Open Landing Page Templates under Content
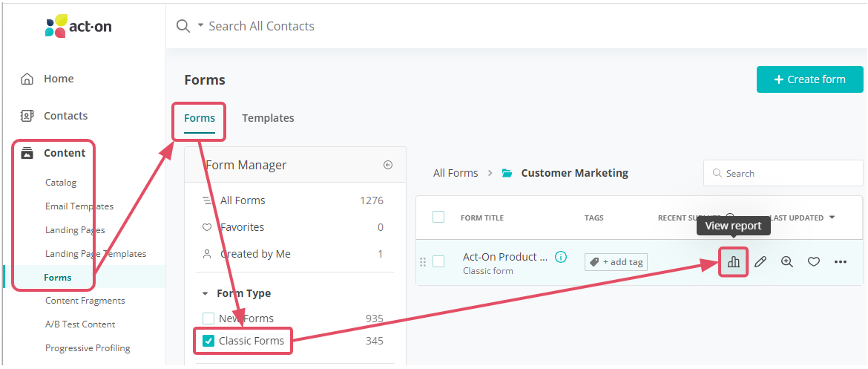Screen dimensions: 868x369 pyautogui.click(x=96, y=254)
